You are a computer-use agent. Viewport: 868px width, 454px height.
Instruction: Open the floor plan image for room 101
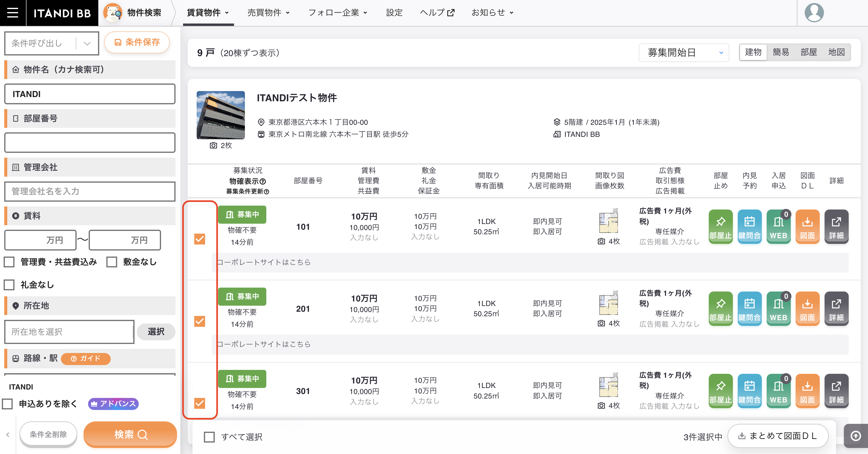tap(609, 221)
